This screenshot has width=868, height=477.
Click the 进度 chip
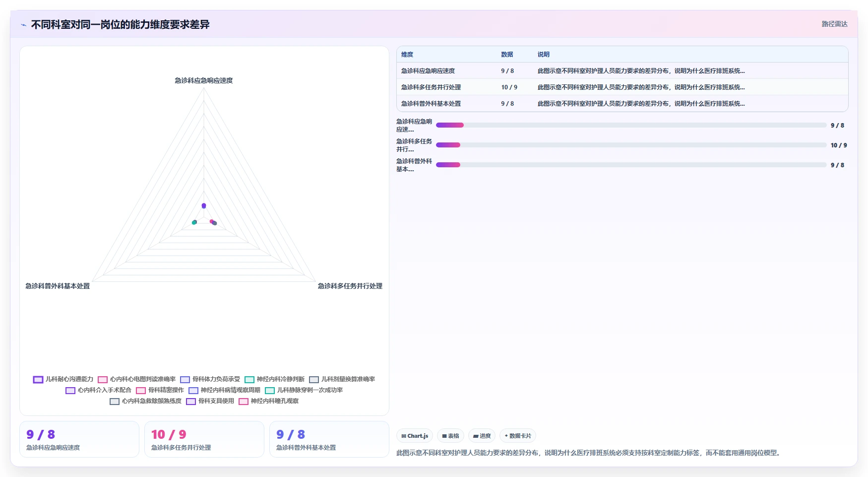(x=482, y=436)
